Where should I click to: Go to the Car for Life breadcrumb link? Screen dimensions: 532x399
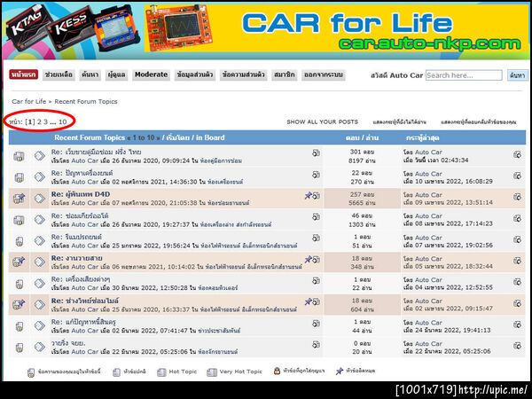coord(29,101)
